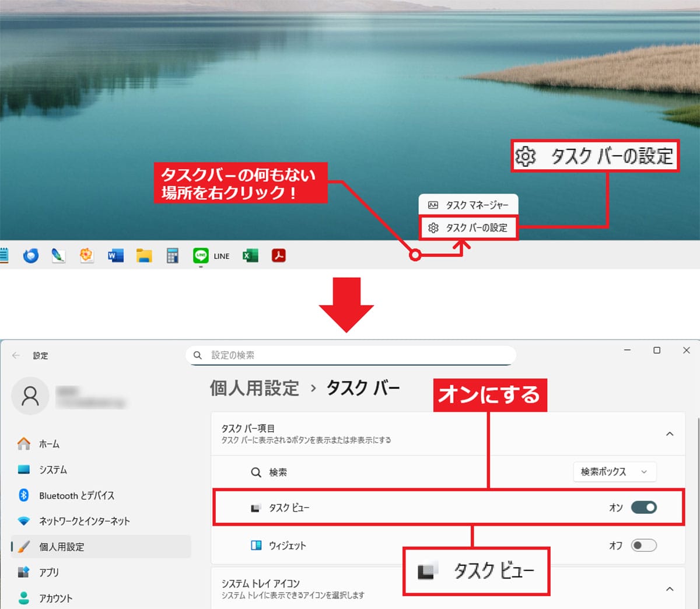Select タスク バーの設定 in the context menu
The width and height of the screenshot is (700, 609).
[x=468, y=228]
